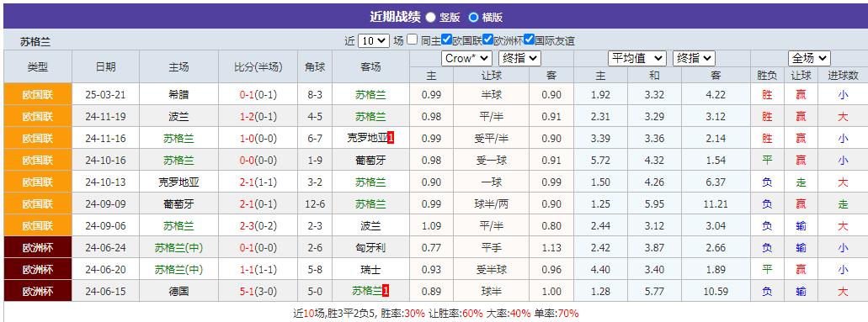The image size is (868, 322).
Task: Open the 终指 dropdown beside 平均值
Action: tap(694, 58)
